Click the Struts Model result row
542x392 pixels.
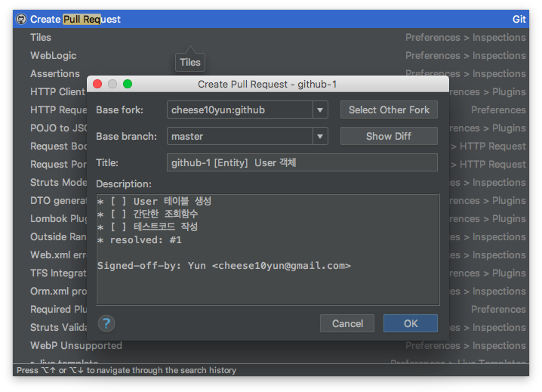point(50,182)
